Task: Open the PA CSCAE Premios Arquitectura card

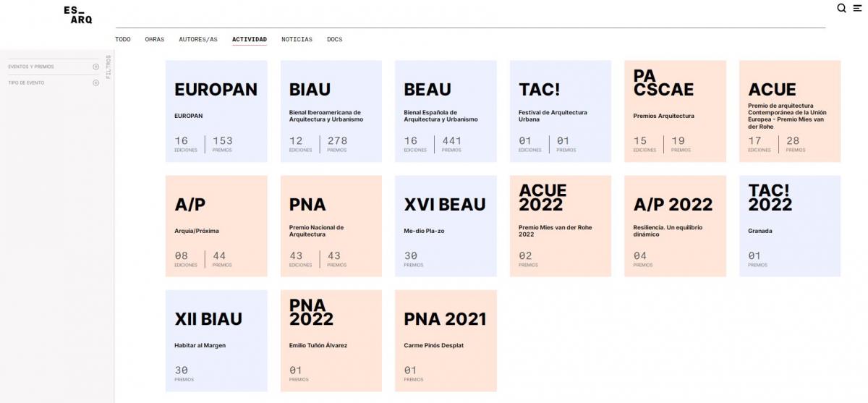Action: (x=675, y=111)
